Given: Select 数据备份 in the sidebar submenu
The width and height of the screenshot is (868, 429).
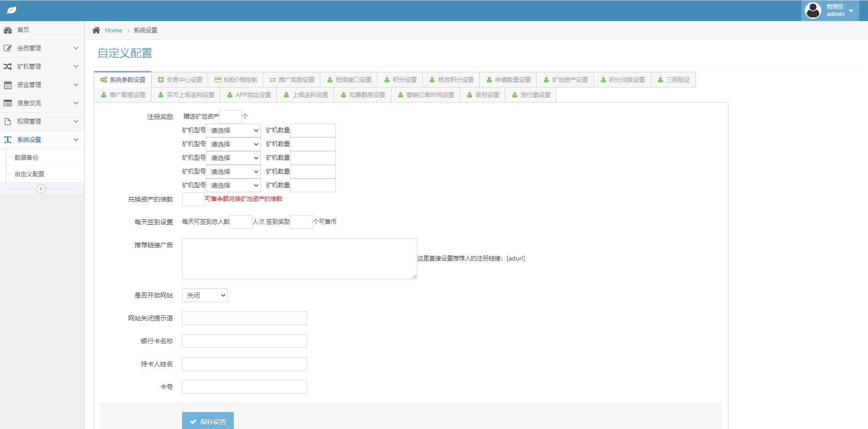Looking at the screenshot, I should pos(27,157).
